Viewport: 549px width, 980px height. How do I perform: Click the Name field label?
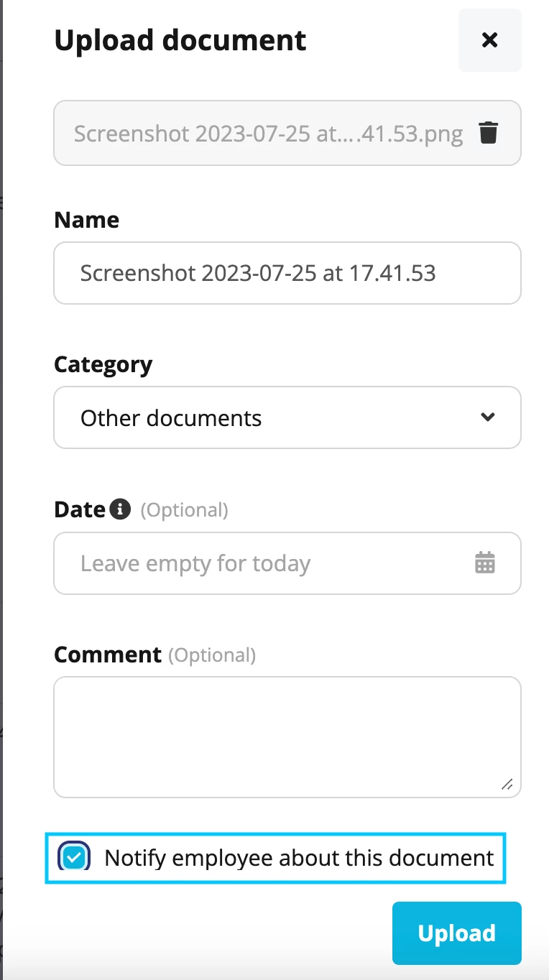(87, 219)
